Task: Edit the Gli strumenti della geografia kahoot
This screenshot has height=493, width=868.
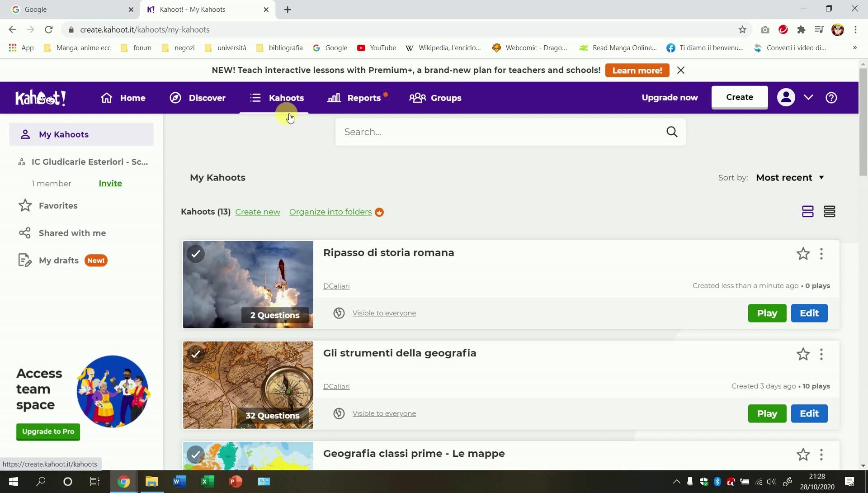Action: (x=809, y=413)
